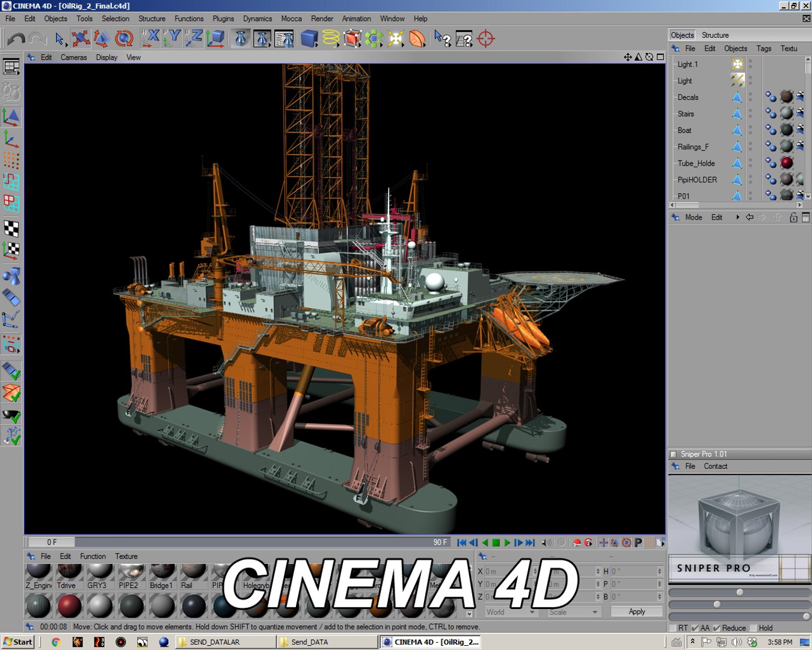Open the Scale mode dropdown
The width and height of the screenshot is (812, 650).
[573, 612]
